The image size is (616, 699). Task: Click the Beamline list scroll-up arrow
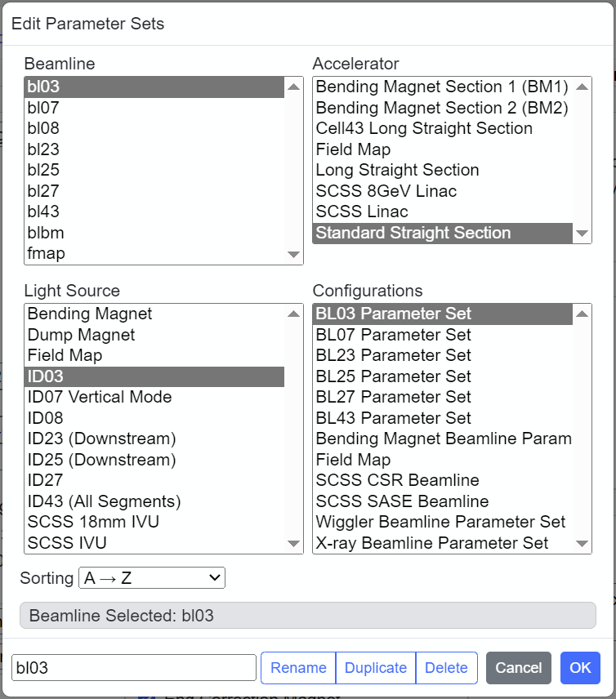(293, 87)
